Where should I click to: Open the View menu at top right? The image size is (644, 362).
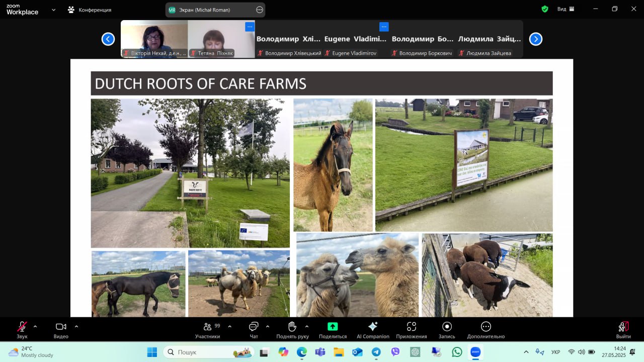click(565, 9)
